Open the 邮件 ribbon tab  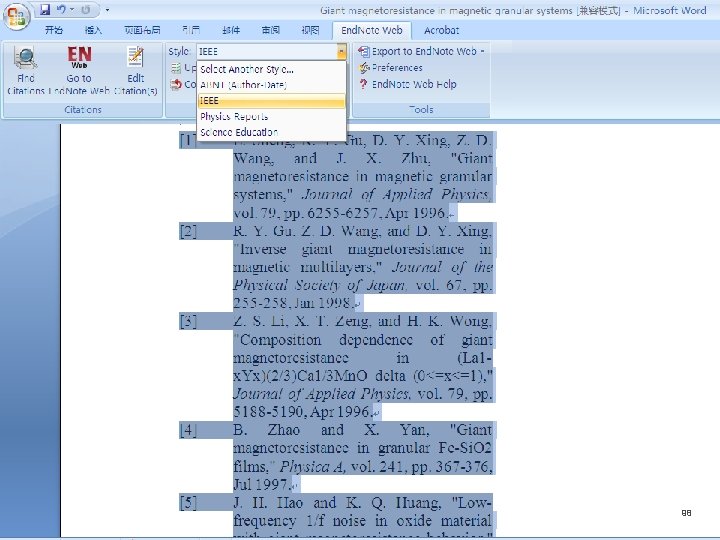point(231,30)
